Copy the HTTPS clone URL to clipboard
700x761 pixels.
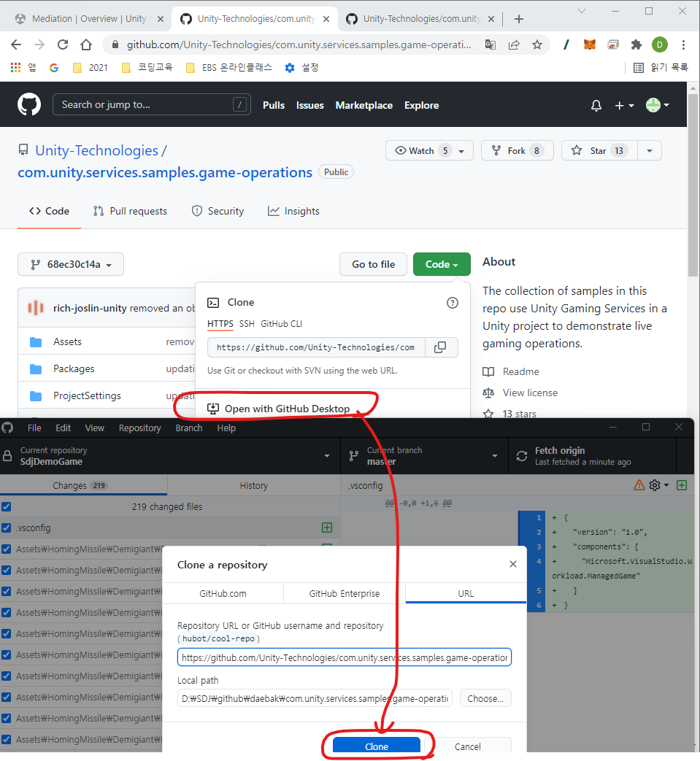coord(440,347)
